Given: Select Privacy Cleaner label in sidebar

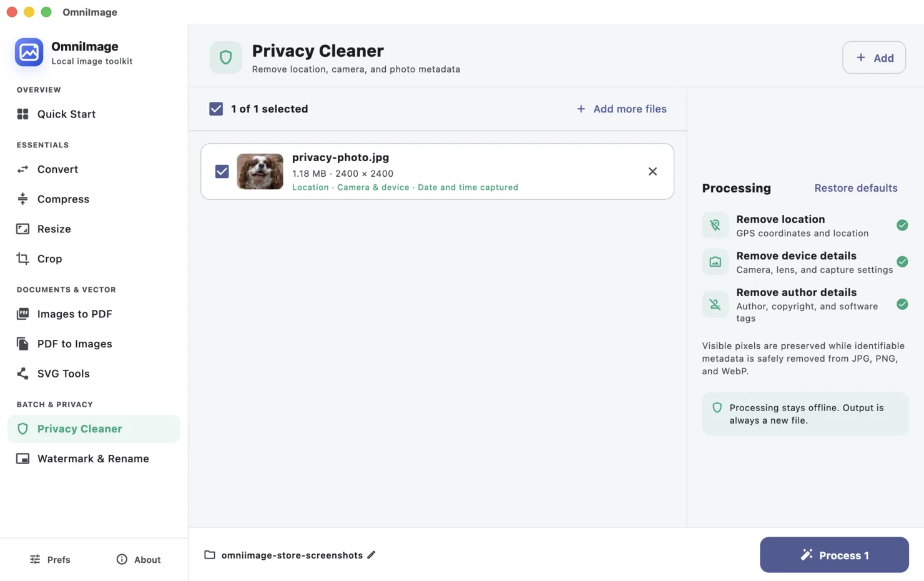Looking at the screenshot, I should pos(79,429).
